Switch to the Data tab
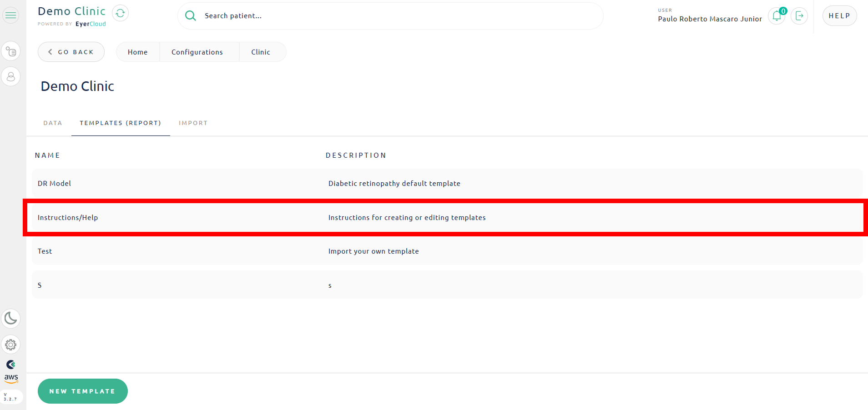The height and width of the screenshot is (410, 868). point(53,123)
